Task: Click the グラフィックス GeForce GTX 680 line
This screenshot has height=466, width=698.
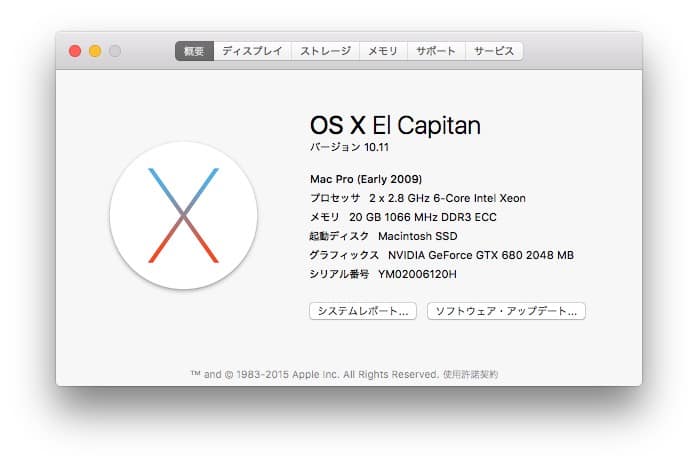Action: coord(442,255)
